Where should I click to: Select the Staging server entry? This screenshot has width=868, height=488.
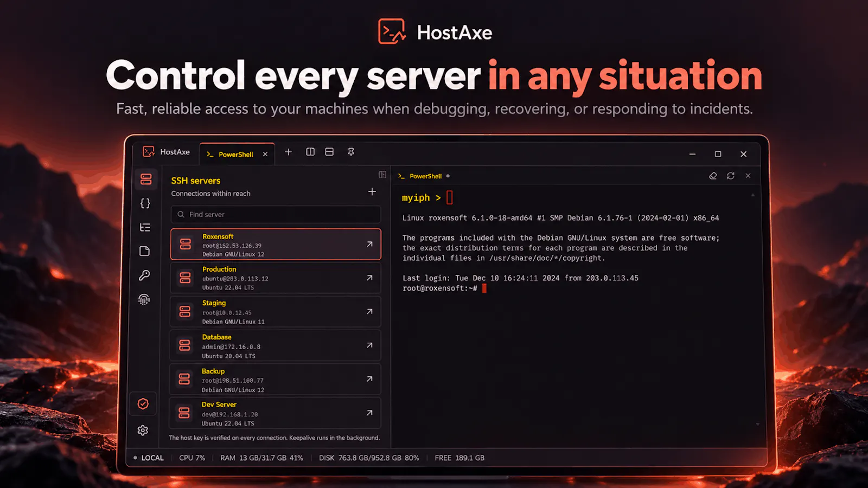(276, 312)
